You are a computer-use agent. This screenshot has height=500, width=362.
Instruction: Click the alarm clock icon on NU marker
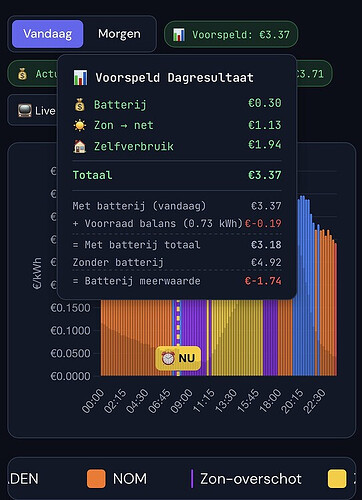pos(168,358)
